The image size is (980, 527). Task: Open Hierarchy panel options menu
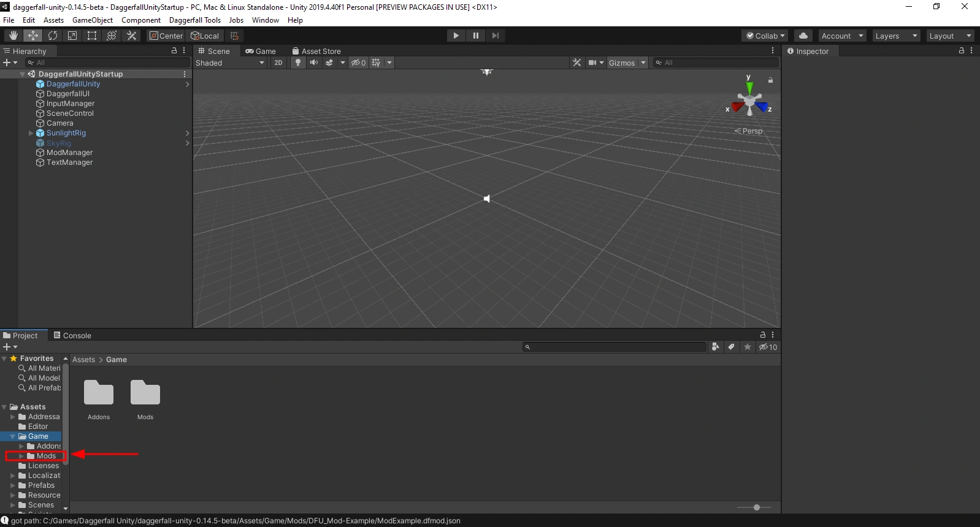pos(184,51)
